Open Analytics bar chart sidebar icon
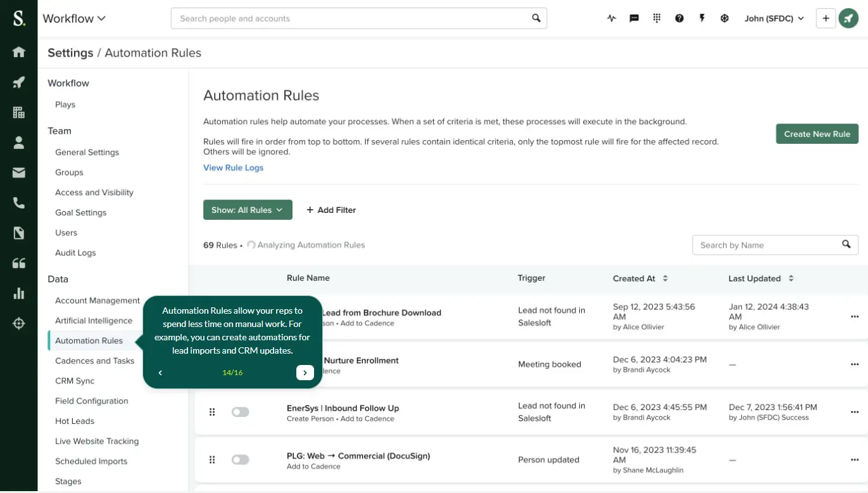 pyautogui.click(x=19, y=293)
